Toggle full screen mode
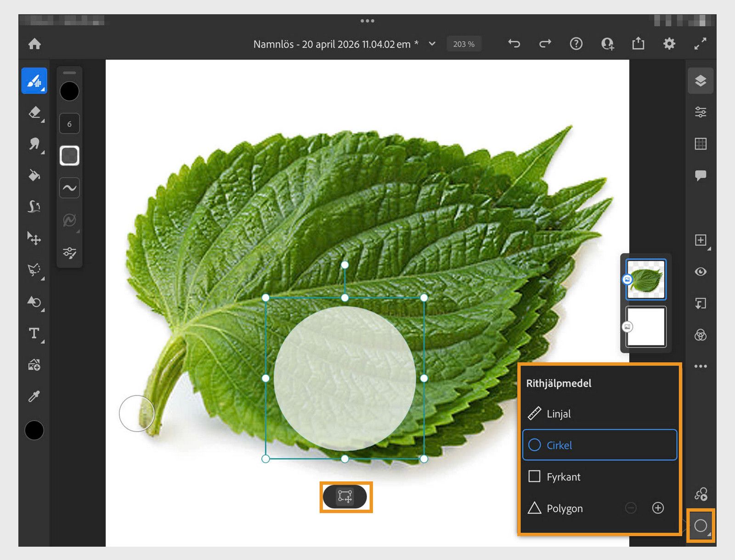The height and width of the screenshot is (560, 735). pos(700,44)
